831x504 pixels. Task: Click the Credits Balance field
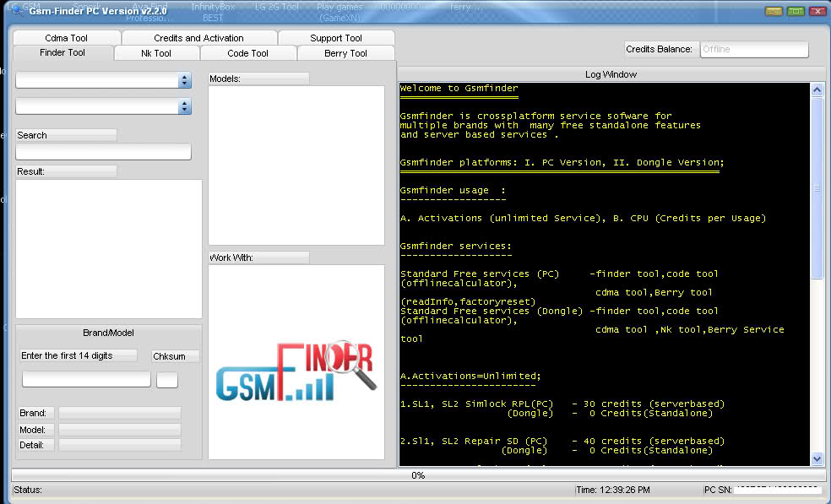754,49
